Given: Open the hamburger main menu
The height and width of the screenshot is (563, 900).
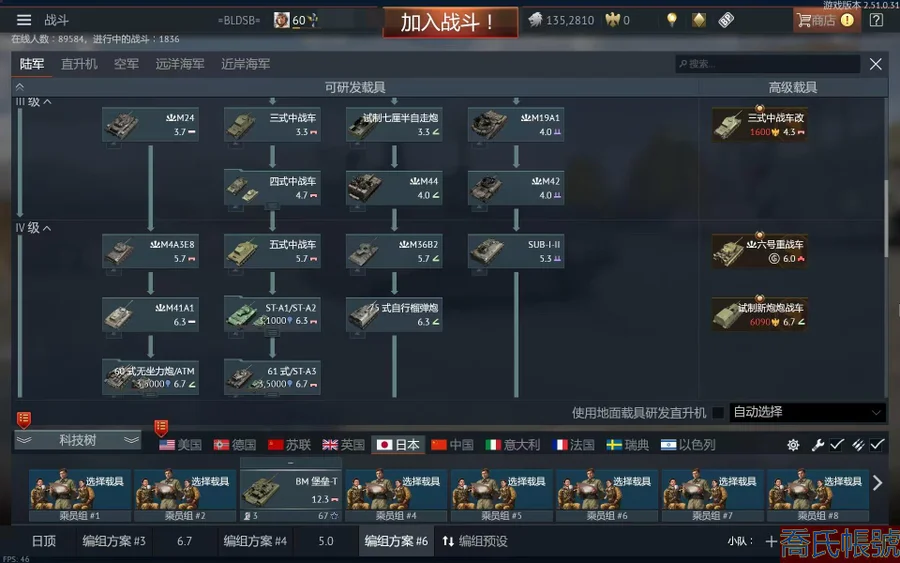Looking at the screenshot, I should click(24, 20).
